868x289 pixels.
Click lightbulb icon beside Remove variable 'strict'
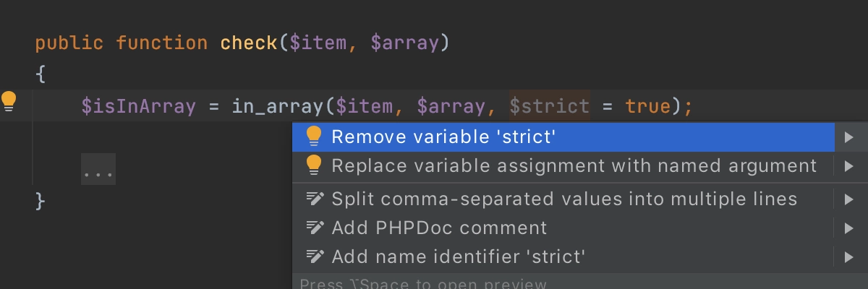(x=313, y=136)
